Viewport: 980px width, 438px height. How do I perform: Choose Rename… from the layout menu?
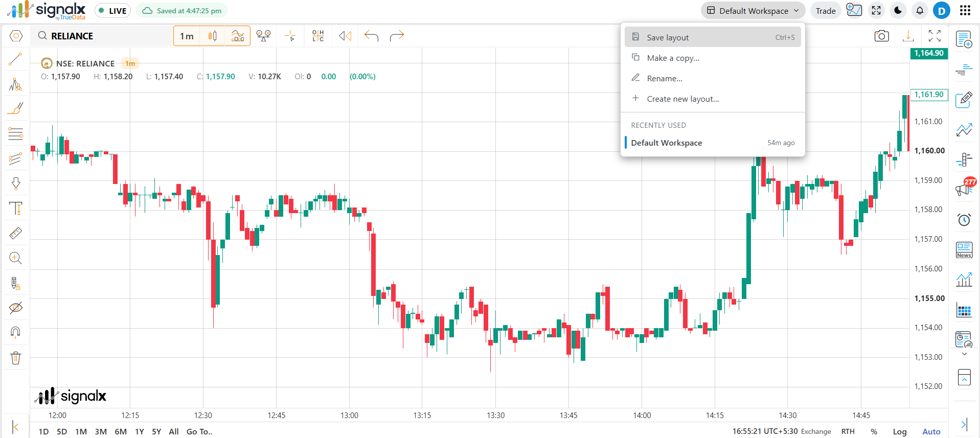click(713, 78)
